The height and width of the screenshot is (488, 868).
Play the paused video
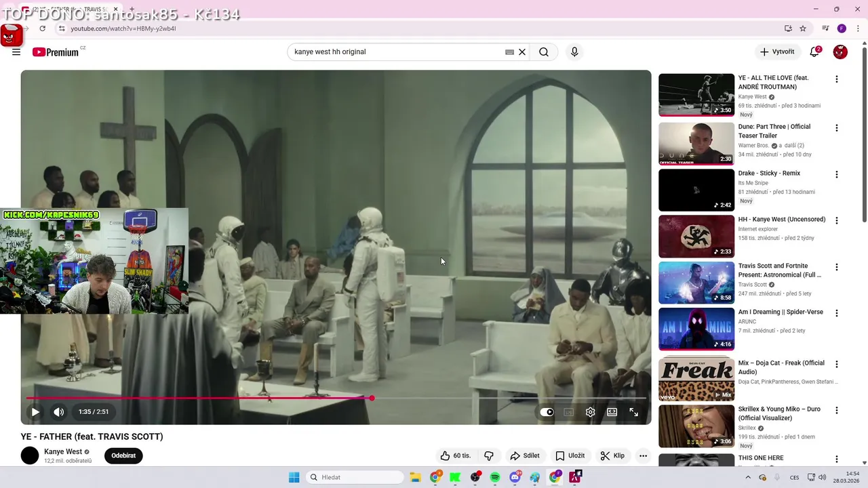point(35,412)
